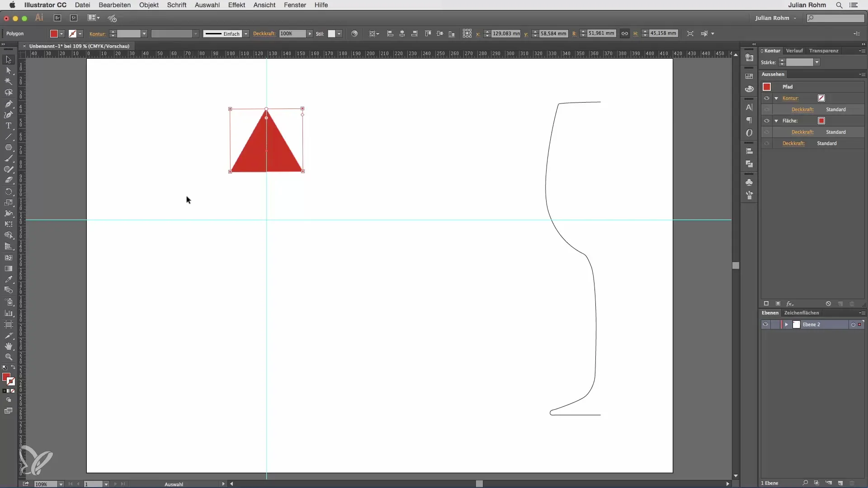Open Julian Rohm workspace switcher dropdown
Screen dimensions: 868x488
point(776,18)
